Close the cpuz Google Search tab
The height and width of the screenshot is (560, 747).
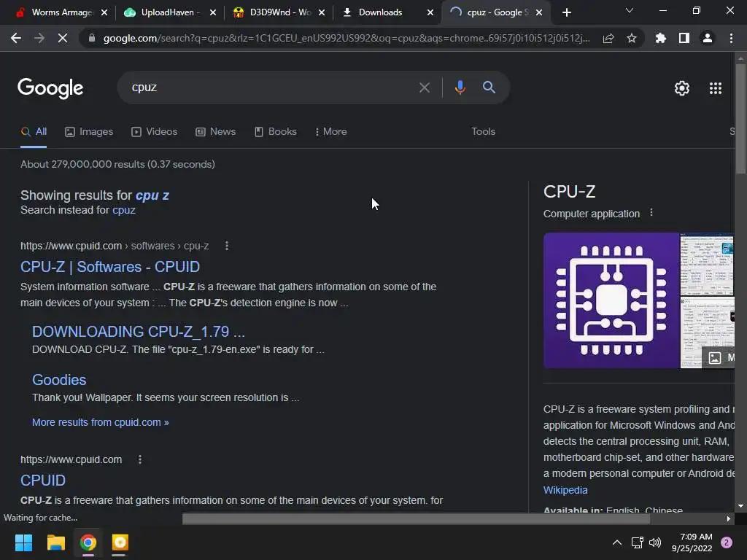(539, 12)
